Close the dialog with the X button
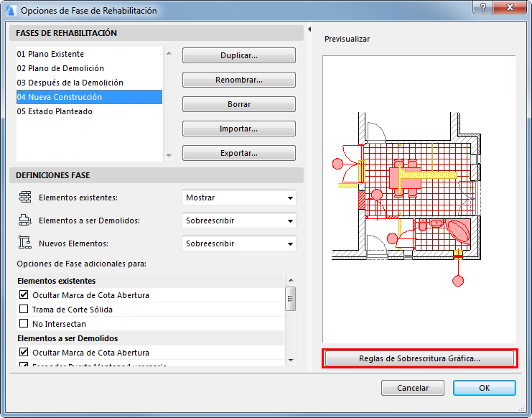532x418 pixels. coord(510,7)
